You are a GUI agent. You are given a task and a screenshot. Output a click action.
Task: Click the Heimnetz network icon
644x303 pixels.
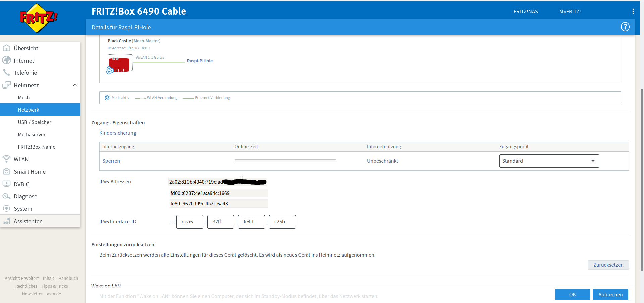pos(6,85)
